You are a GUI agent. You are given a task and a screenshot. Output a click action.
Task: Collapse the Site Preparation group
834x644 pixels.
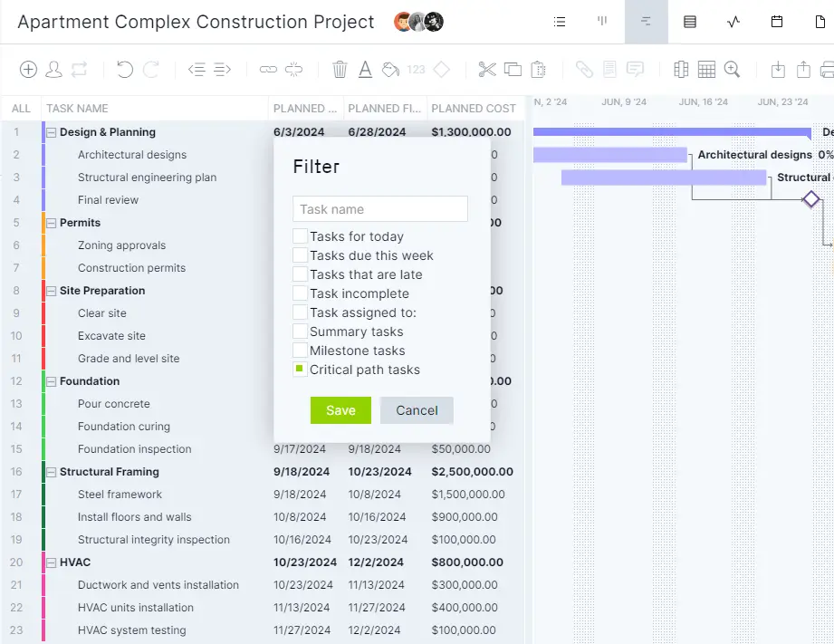51,291
